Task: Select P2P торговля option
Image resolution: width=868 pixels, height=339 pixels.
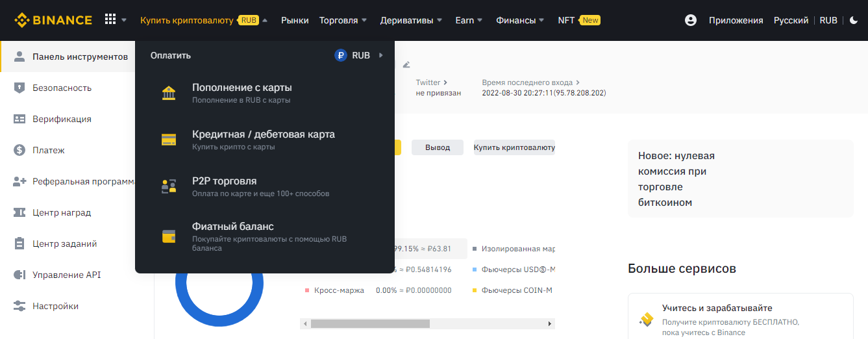Action: pos(265,186)
